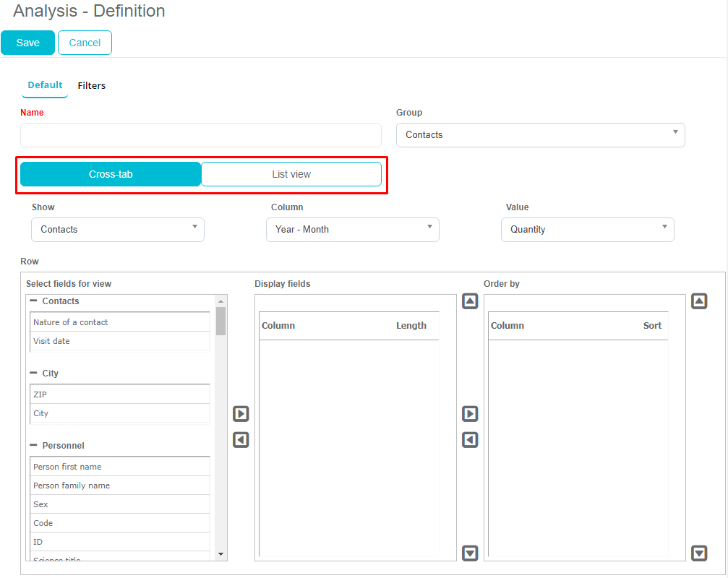728x578 pixels.
Task: Move Order by item down with bottom arrow
Action: 699,553
